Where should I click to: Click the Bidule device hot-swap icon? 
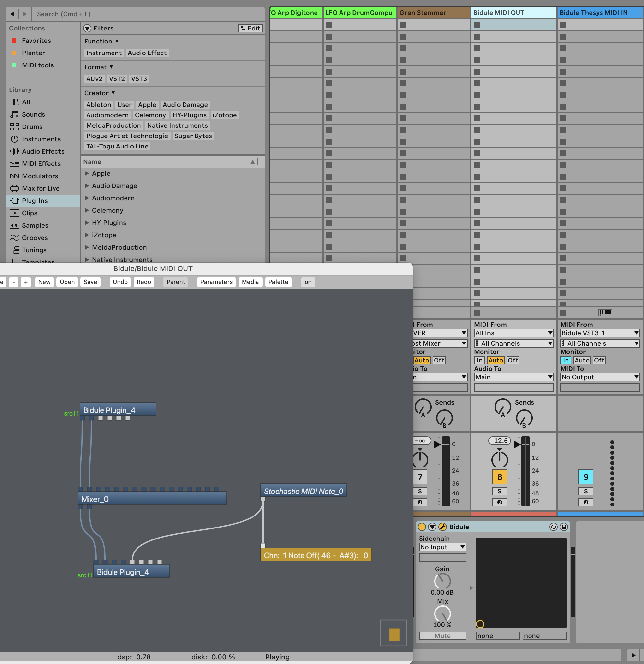coord(553,527)
